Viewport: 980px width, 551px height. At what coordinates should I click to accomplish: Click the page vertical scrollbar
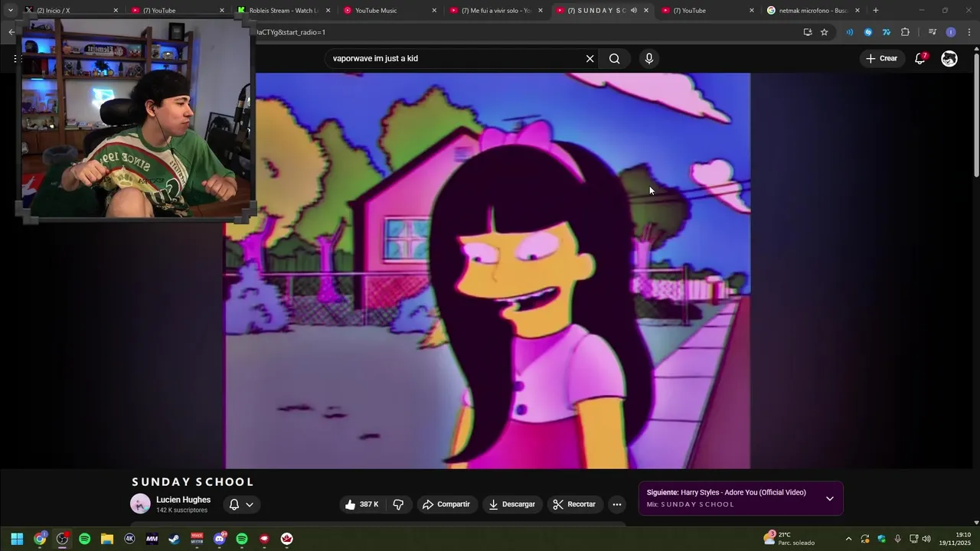click(976, 115)
